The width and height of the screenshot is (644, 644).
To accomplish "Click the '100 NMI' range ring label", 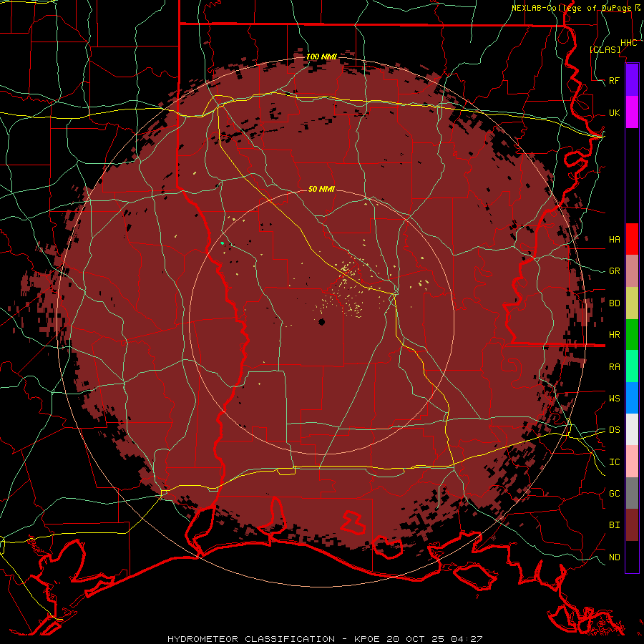I will tap(321, 57).
